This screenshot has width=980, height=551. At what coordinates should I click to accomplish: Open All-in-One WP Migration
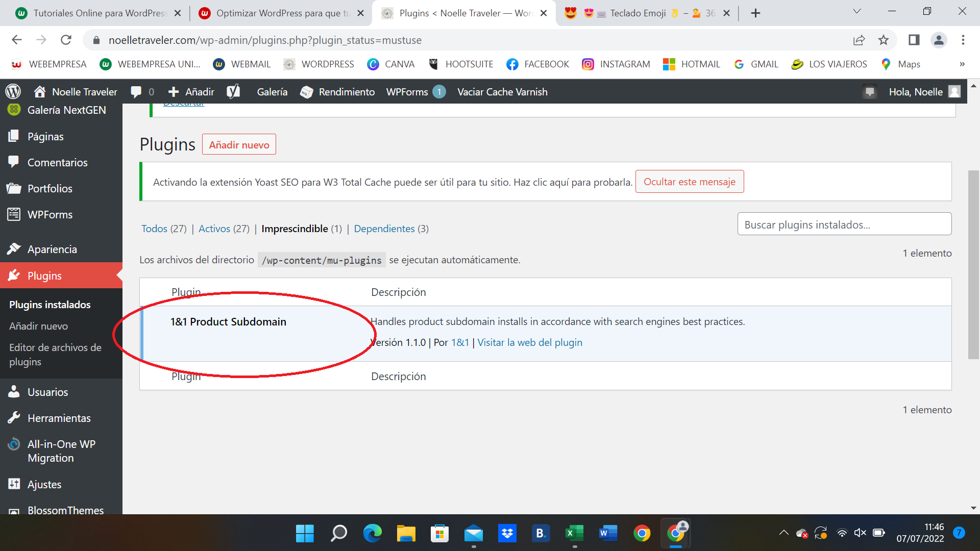click(x=61, y=451)
